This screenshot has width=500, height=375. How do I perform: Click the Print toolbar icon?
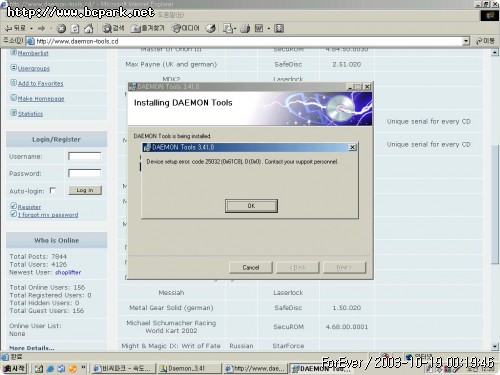245,29
